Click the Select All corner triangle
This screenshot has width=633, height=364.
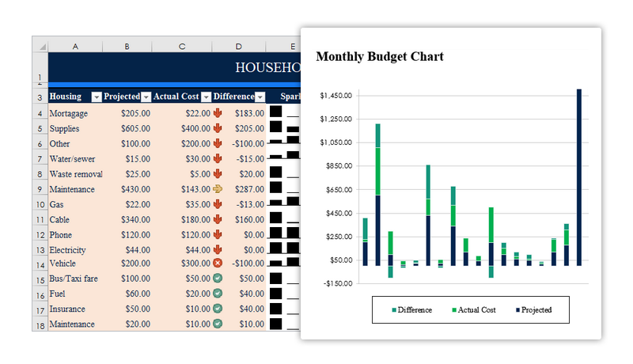coord(42,47)
